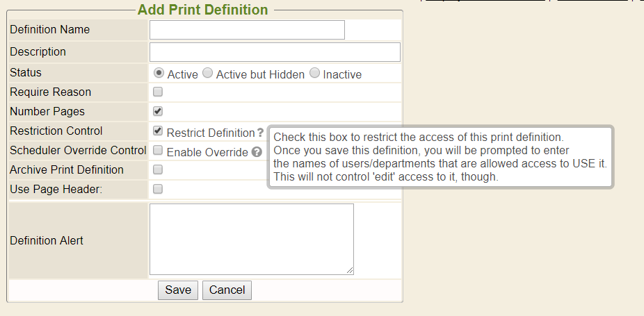Click the Enable Override help icon

tap(257, 152)
